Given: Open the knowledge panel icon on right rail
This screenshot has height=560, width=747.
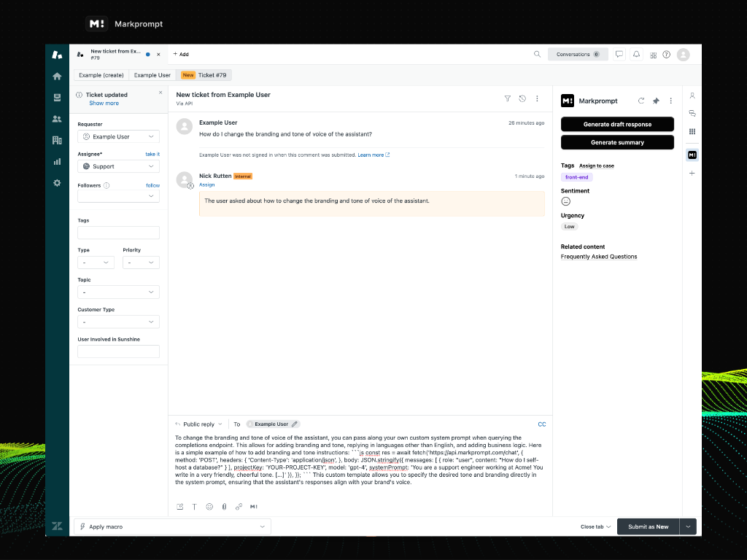Looking at the screenshot, I should pyautogui.click(x=692, y=113).
